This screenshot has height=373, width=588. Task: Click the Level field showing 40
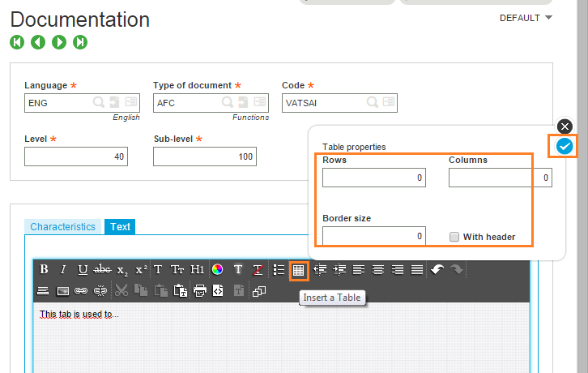[x=76, y=156]
